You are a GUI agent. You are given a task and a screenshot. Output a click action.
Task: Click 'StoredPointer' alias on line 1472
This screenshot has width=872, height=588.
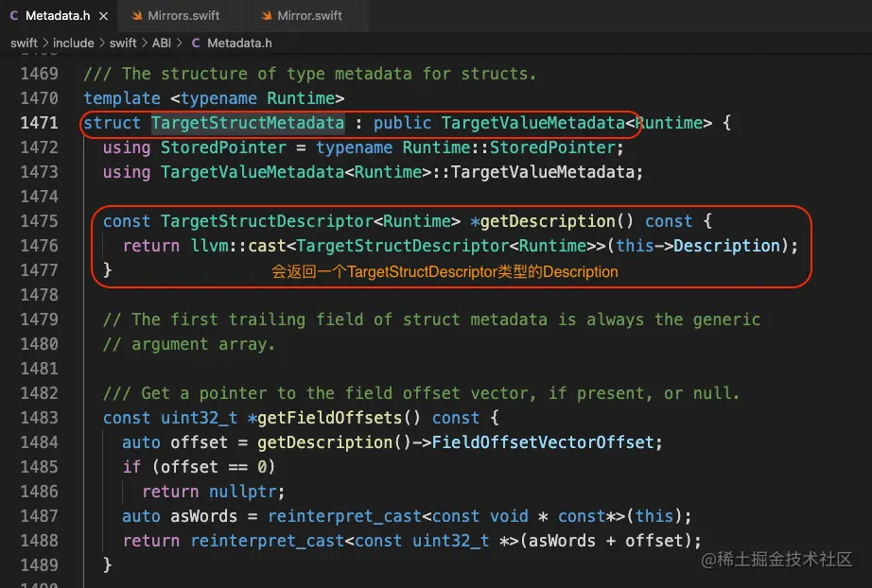click(x=223, y=147)
